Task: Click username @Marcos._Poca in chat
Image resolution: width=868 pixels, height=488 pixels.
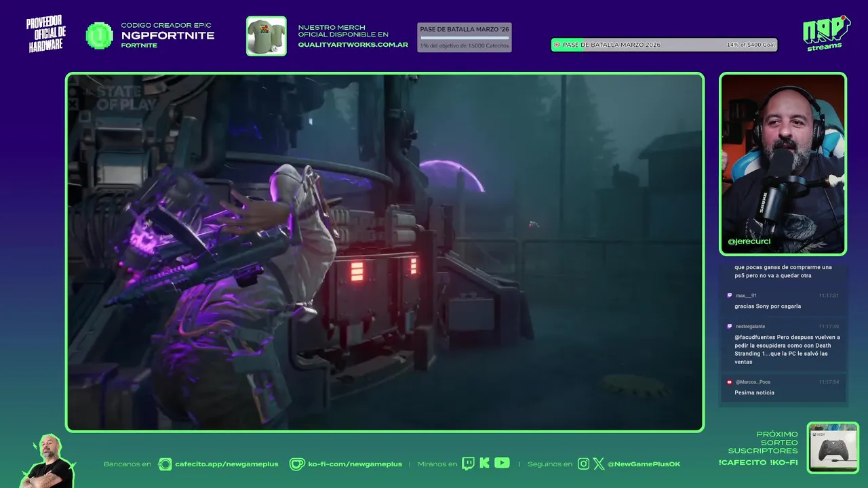Action: coord(753,382)
